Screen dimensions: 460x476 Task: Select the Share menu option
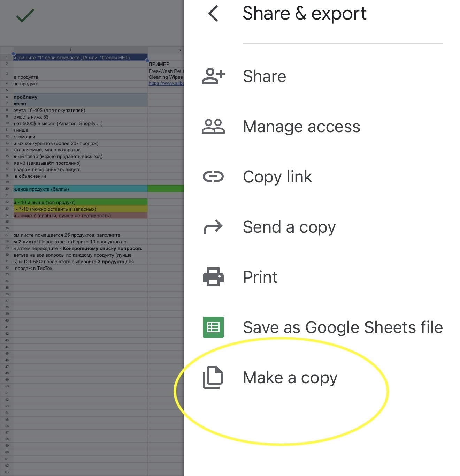click(264, 76)
